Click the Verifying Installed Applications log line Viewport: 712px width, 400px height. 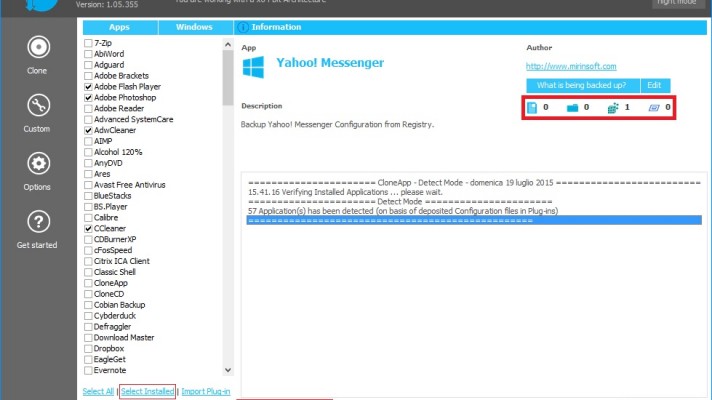(345, 193)
